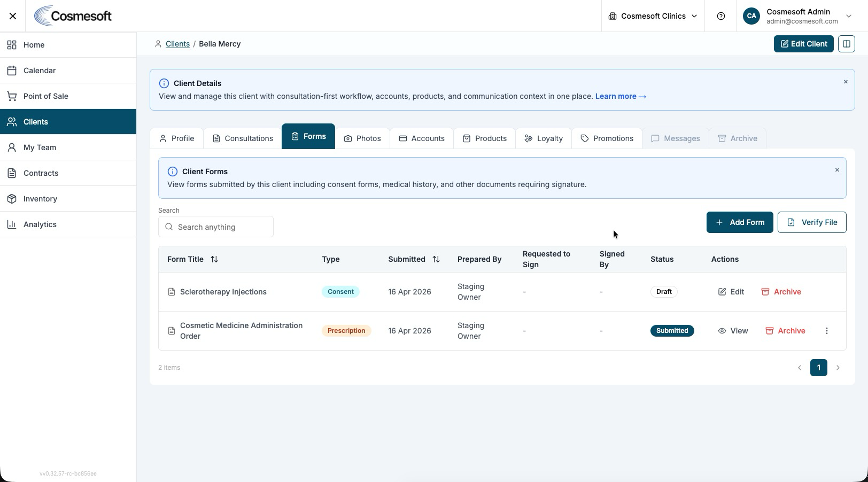The height and width of the screenshot is (482, 868).
Task: Switch to the Products tab
Action: click(485, 138)
